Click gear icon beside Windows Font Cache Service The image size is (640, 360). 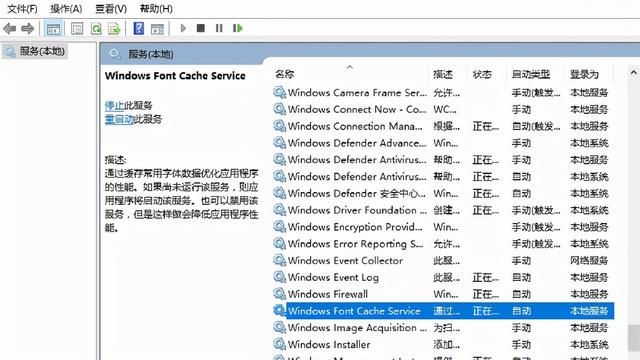click(x=279, y=311)
